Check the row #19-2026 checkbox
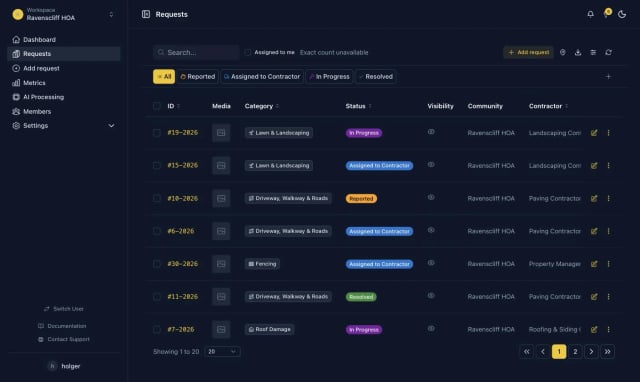 tap(157, 133)
